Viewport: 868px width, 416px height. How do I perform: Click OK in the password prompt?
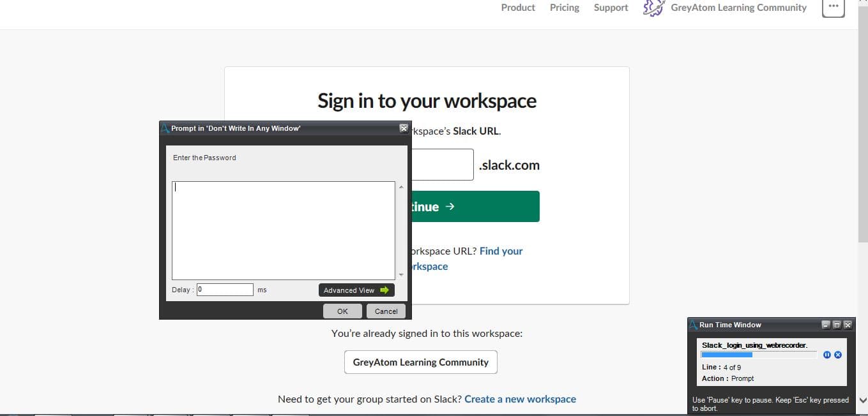click(x=342, y=311)
